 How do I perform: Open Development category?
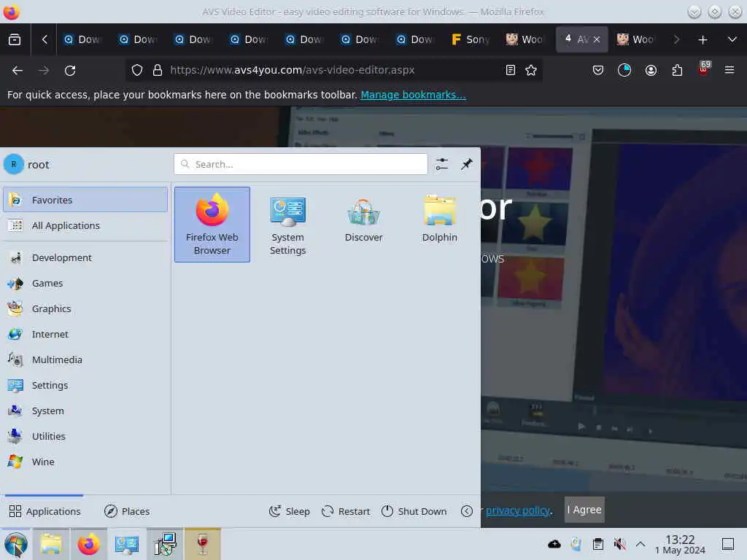tap(85, 257)
